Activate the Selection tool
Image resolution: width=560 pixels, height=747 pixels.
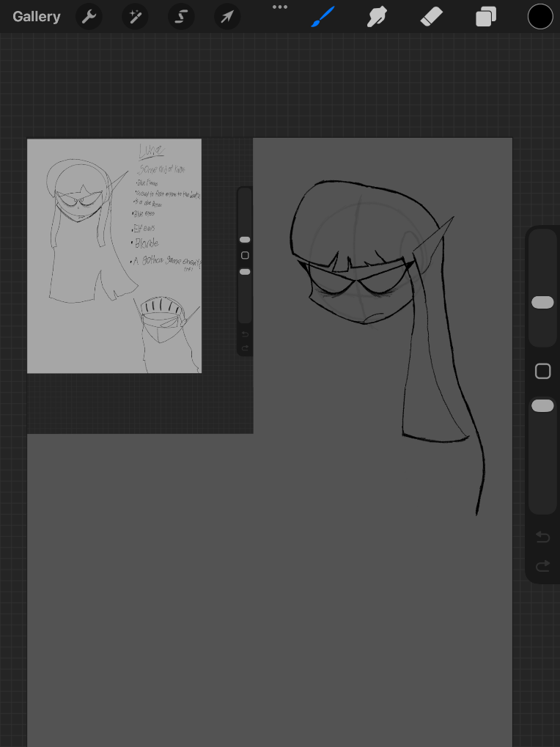tap(181, 17)
